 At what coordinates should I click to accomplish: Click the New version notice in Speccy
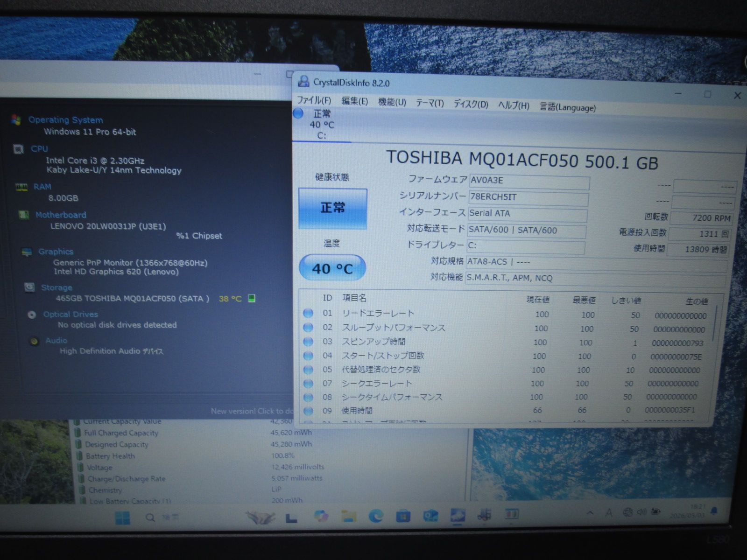point(252,411)
